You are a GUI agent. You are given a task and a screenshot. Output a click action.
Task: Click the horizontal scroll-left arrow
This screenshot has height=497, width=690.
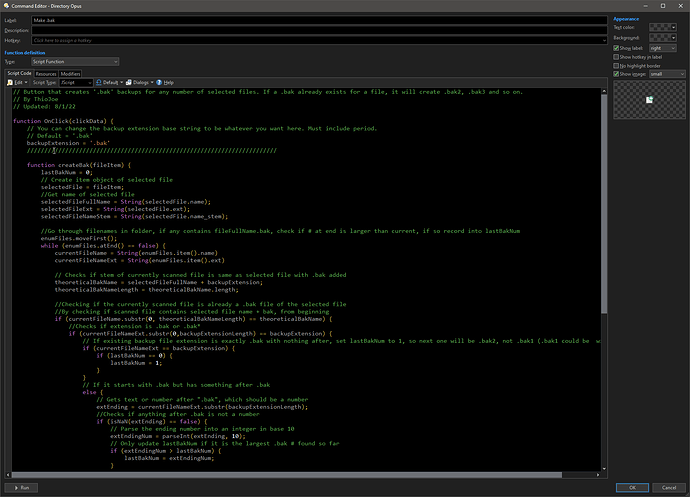[8, 475]
